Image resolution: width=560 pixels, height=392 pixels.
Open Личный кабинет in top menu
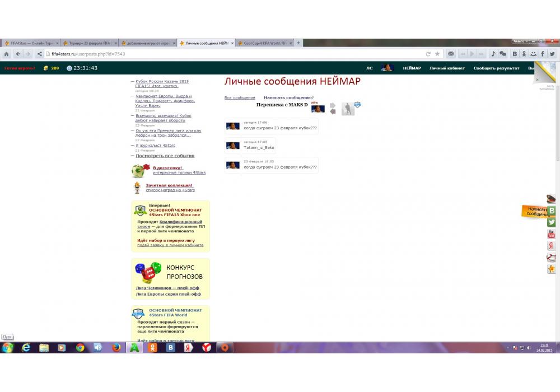[447, 68]
